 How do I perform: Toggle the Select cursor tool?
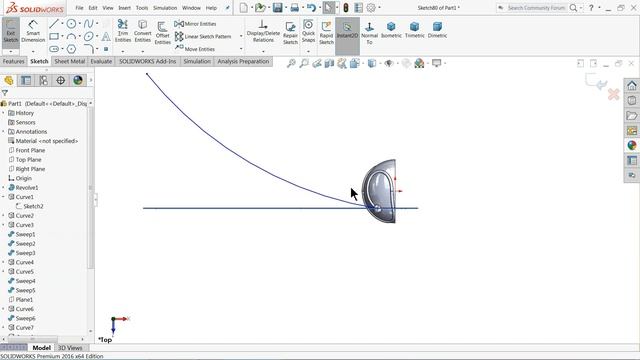click(x=328, y=8)
